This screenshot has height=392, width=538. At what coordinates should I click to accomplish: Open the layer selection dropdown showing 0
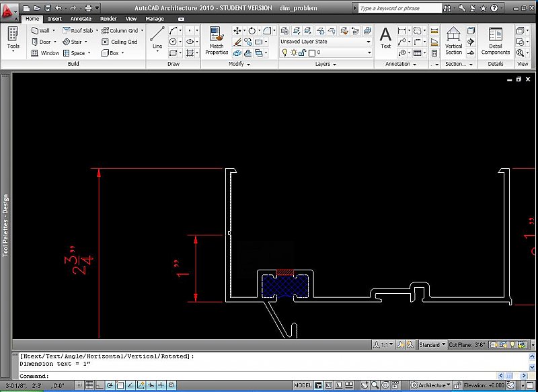[368, 52]
